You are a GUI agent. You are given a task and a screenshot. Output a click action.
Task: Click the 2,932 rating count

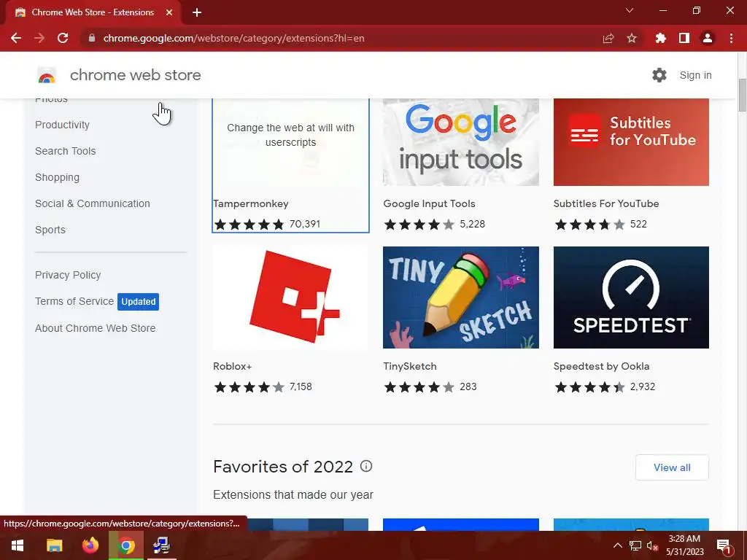click(642, 386)
